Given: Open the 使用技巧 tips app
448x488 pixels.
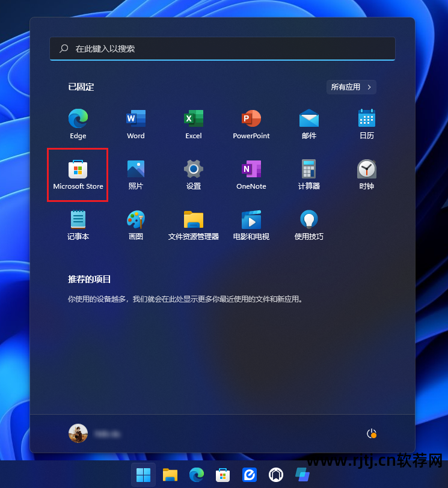Looking at the screenshot, I should 309,225.
